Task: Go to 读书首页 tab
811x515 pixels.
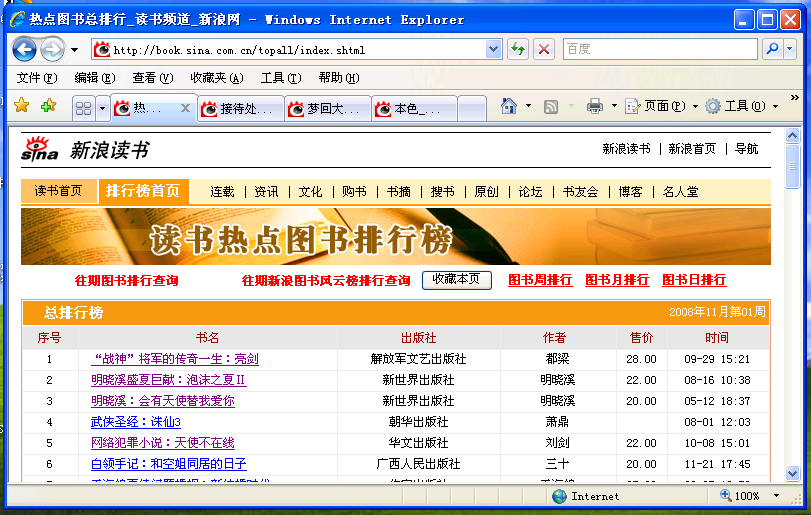Action: 58,191
